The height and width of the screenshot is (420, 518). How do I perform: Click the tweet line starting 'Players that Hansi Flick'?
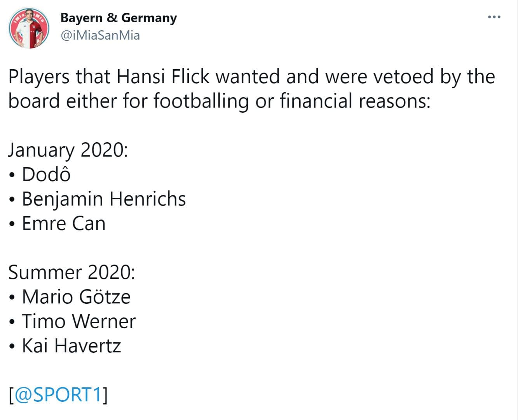[x=252, y=77]
